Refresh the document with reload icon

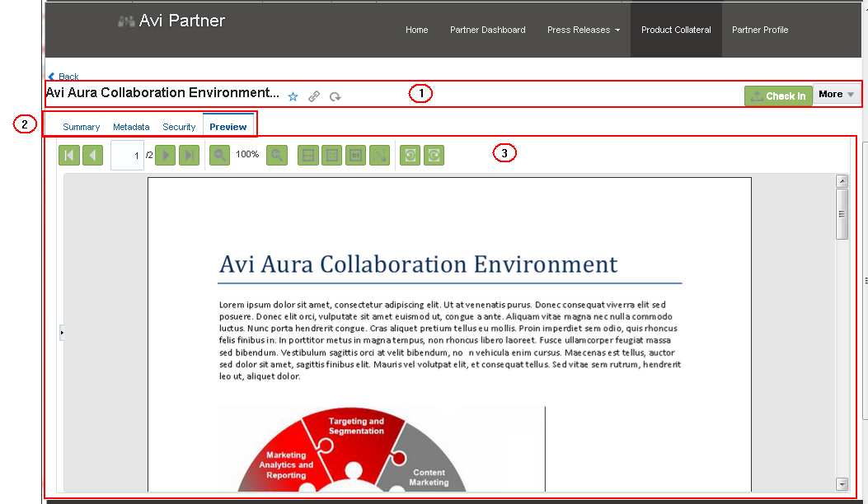pos(335,97)
